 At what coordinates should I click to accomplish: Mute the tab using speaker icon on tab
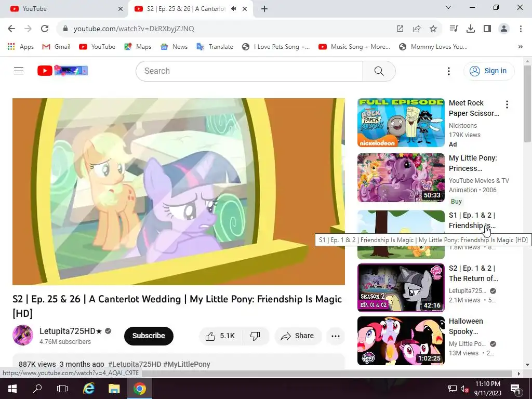click(233, 9)
